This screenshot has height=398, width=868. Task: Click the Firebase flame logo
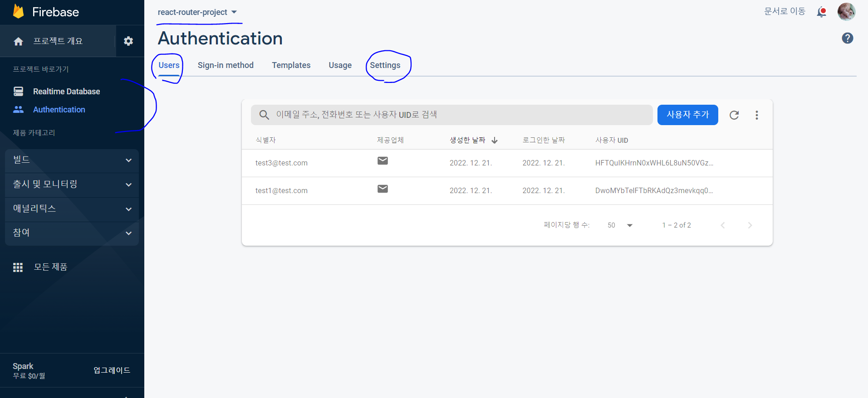pyautogui.click(x=19, y=11)
